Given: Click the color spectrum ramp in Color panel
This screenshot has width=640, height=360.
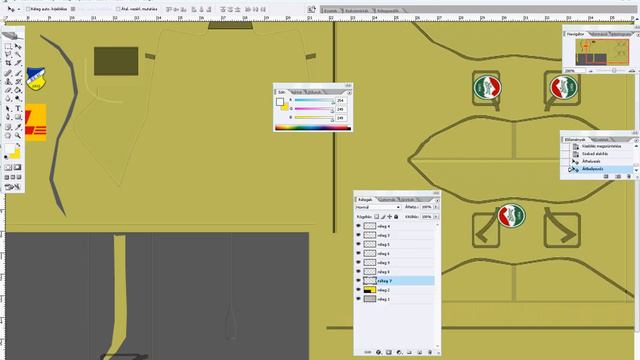Looking at the screenshot, I should point(313,128).
